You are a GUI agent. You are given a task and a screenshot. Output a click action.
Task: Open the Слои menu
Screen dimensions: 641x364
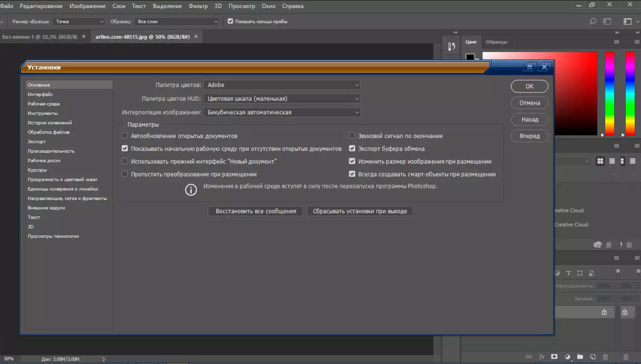[x=119, y=6]
